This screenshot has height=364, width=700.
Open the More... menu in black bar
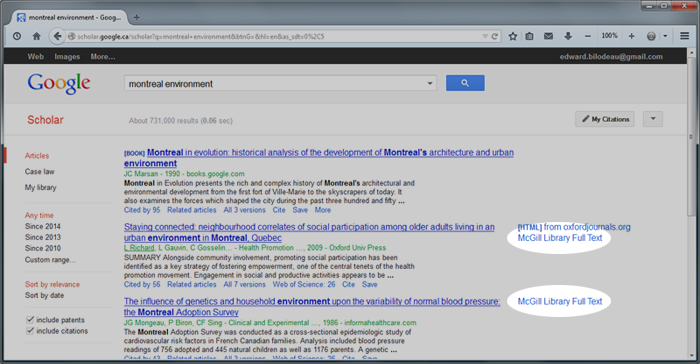[x=103, y=57]
